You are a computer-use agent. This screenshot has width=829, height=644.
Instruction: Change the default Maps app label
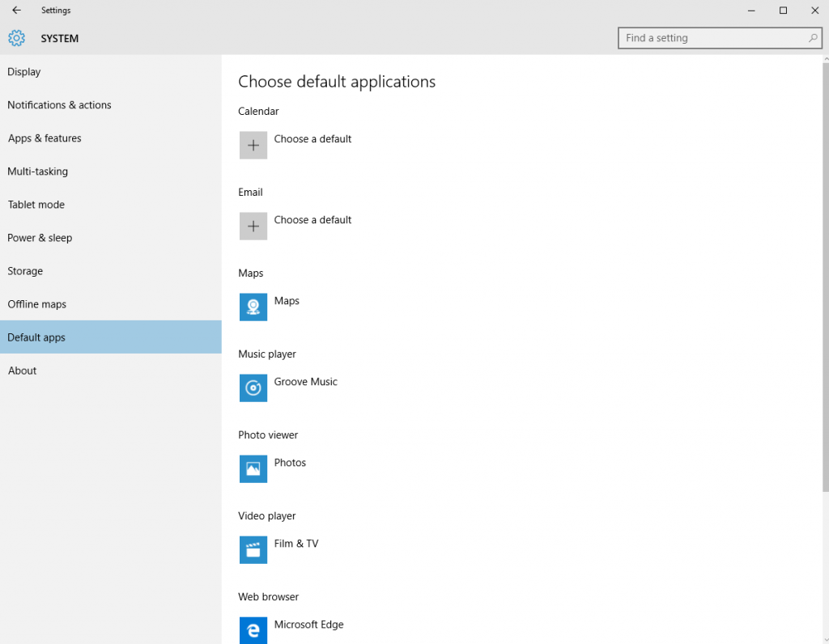[287, 301]
